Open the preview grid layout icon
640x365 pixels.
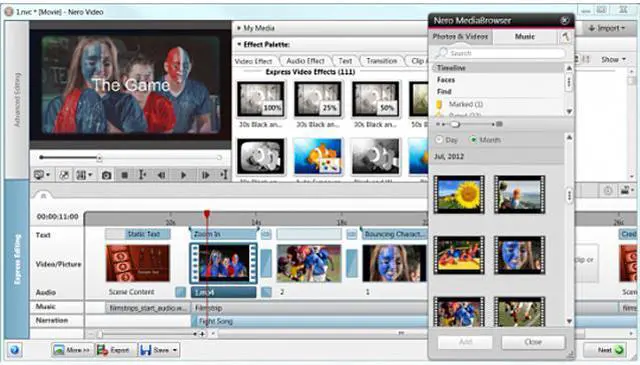[x=81, y=175]
